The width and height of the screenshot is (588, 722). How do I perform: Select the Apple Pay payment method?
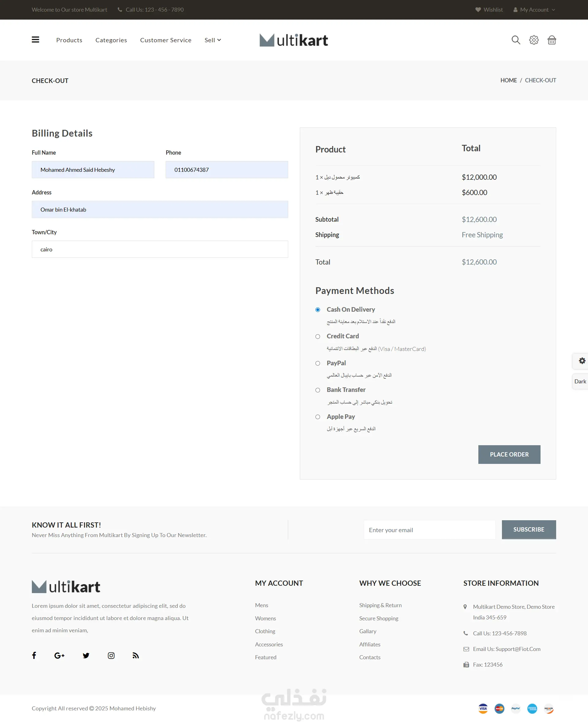click(x=318, y=416)
